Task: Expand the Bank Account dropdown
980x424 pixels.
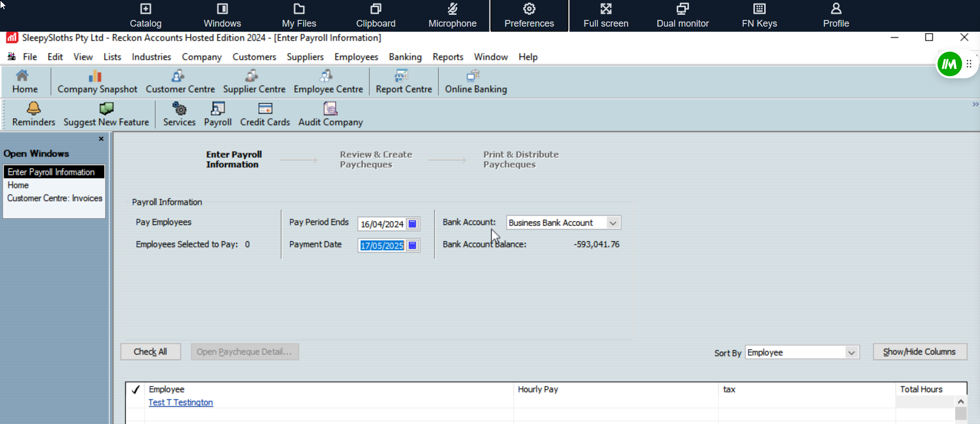Action: click(x=613, y=223)
